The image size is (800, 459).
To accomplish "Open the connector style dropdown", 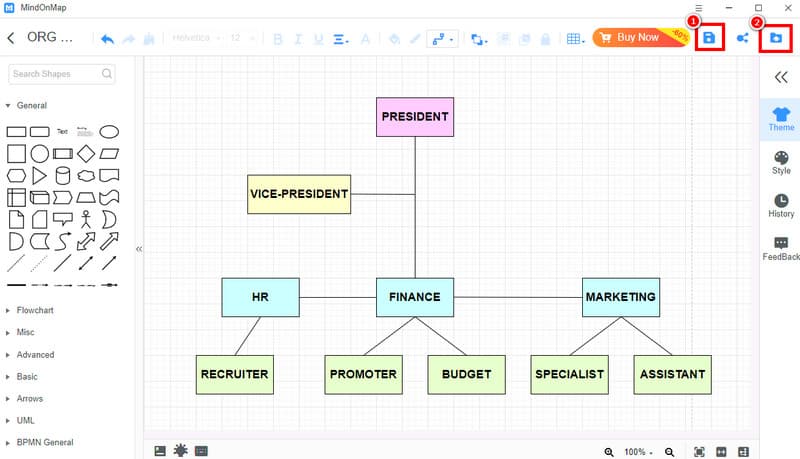I will point(442,39).
